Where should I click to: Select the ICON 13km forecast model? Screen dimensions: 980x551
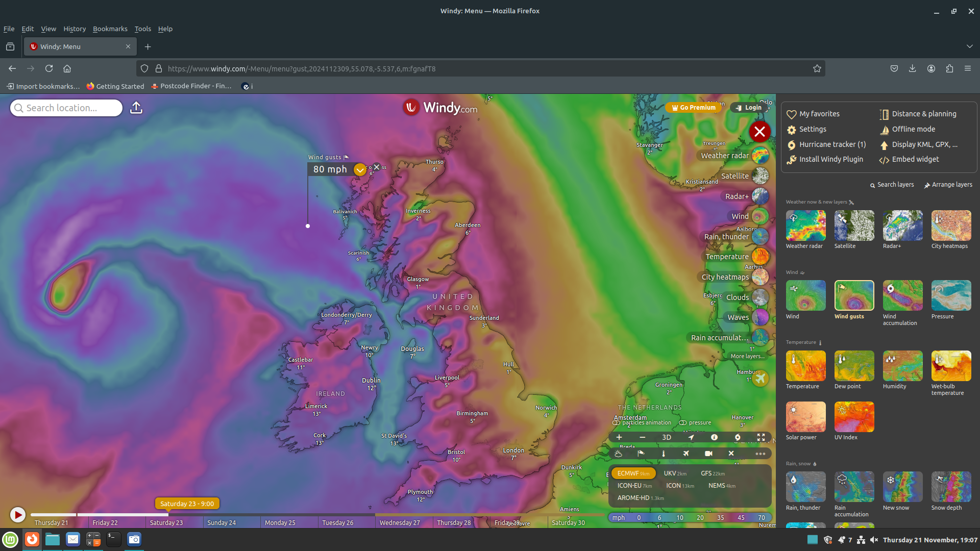[x=680, y=486]
